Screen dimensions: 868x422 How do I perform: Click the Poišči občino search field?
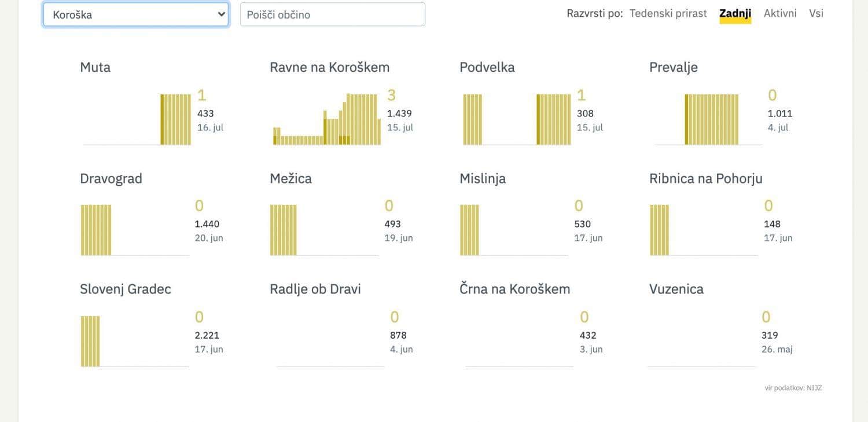pyautogui.click(x=332, y=14)
